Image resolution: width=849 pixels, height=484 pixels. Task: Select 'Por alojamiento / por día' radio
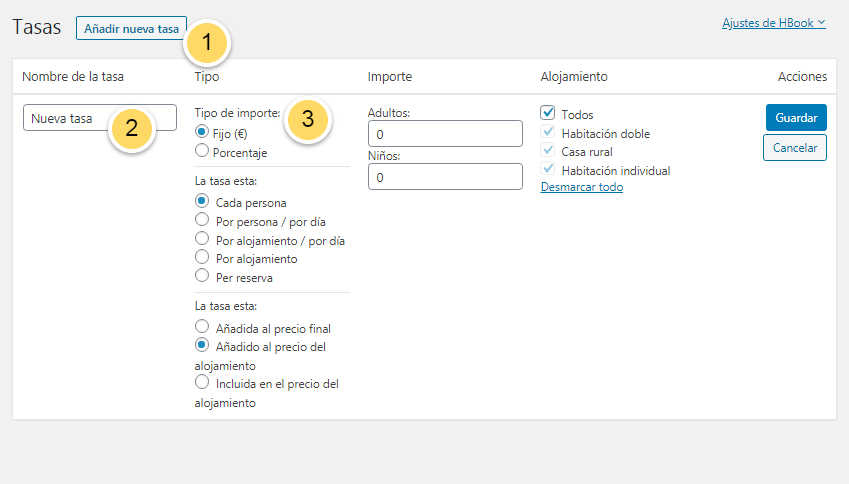coord(203,239)
